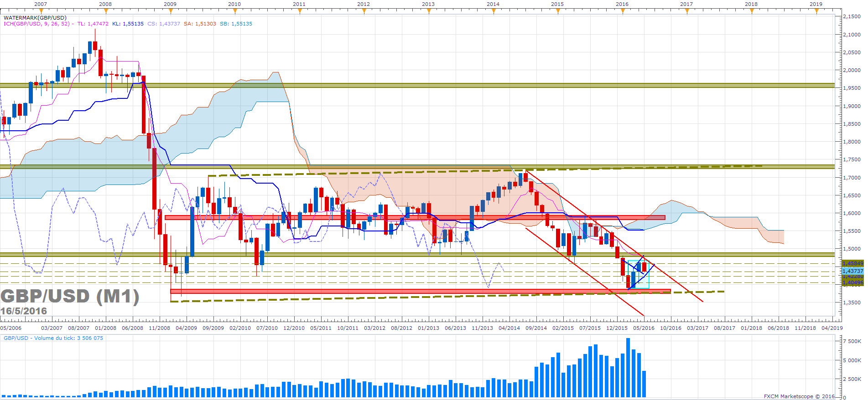Click the orange marker under year 2008
868x400 pixels.
[106, 11]
